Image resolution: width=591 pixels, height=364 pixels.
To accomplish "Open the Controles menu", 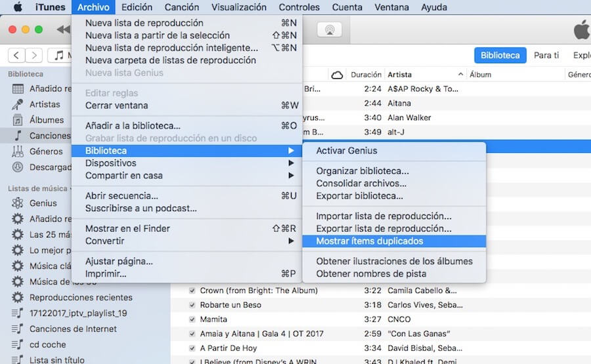I will coord(299,7).
